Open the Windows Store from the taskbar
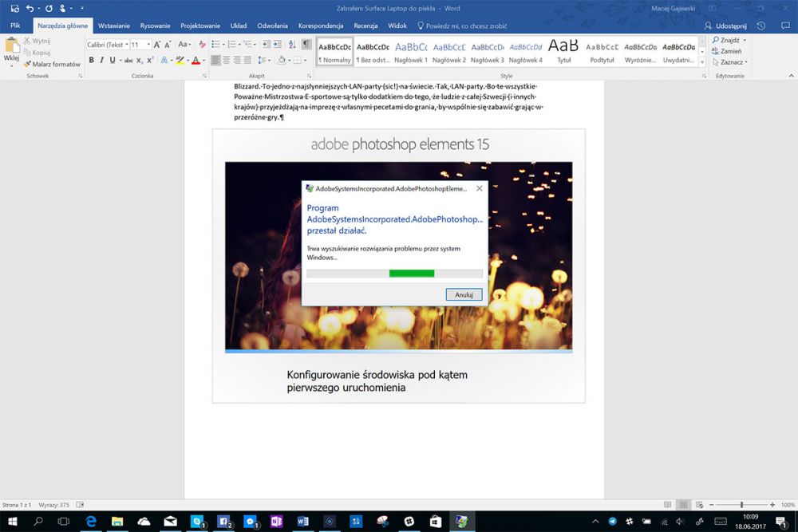 [436, 522]
